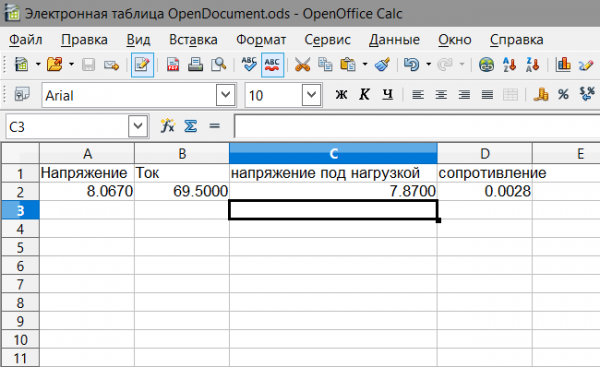The height and width of the screenshot is (367, 600).
Task: Open the Формат menu
Action: click(x=261, y=40)
